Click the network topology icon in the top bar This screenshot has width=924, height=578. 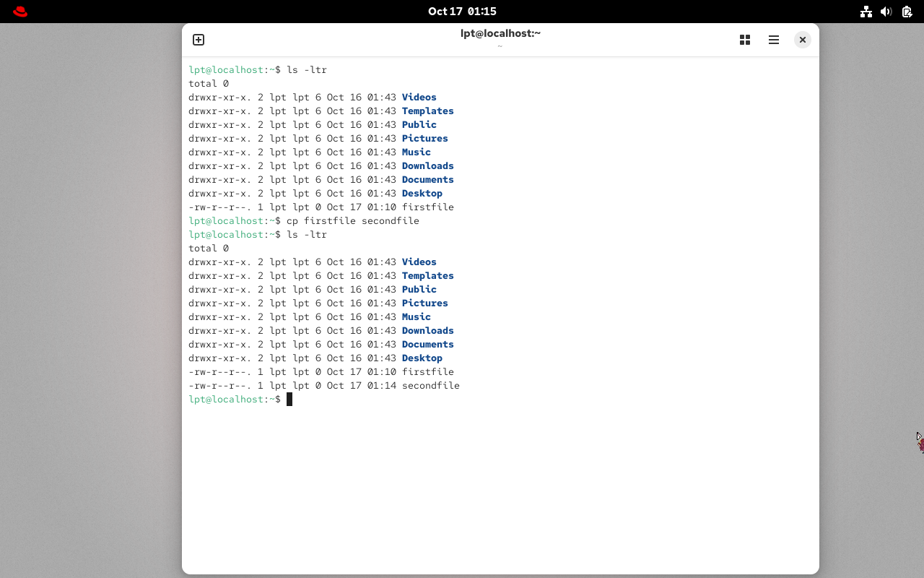point(866,12)
